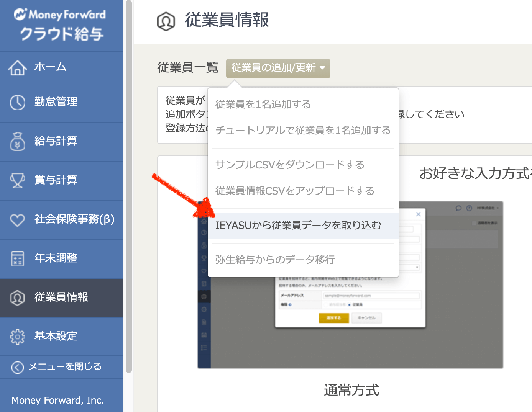This screenshot has height=412, width=532.
Task: Click the 従業員一覧 heading
Action: (188, 67)
